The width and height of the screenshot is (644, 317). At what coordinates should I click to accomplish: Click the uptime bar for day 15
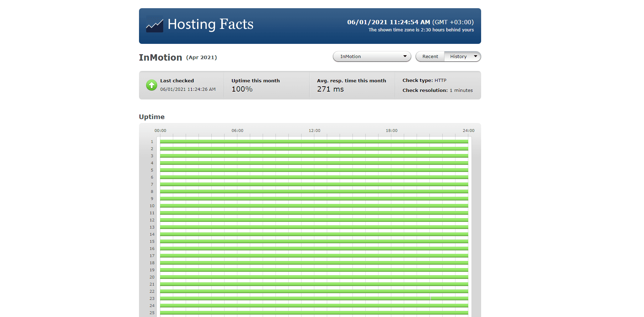pos(314,241)
